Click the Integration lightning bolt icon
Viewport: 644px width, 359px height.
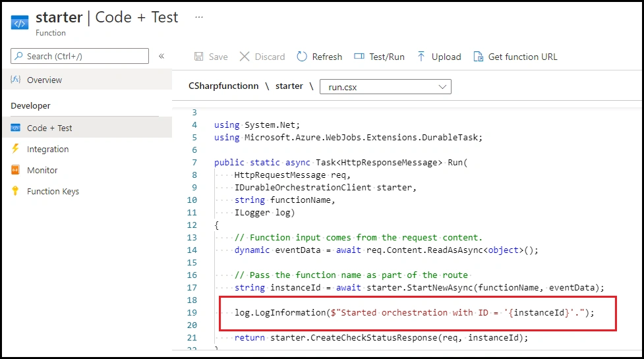click(x=15, y=148)
